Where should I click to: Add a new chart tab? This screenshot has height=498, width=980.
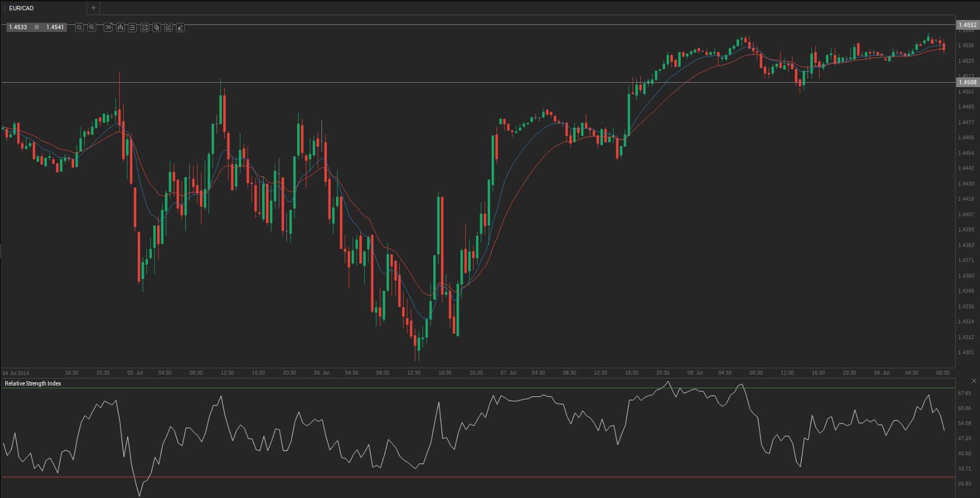click(93, 8)
